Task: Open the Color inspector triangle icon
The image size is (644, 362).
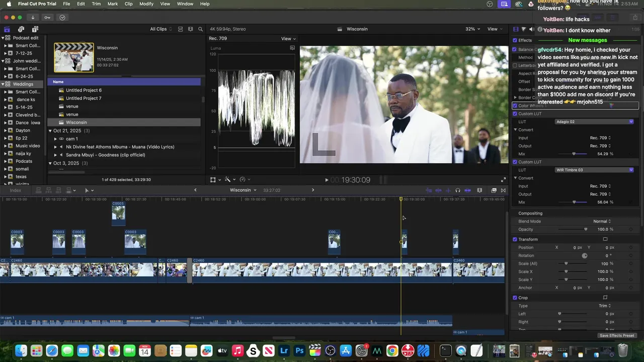Action: 524,29
